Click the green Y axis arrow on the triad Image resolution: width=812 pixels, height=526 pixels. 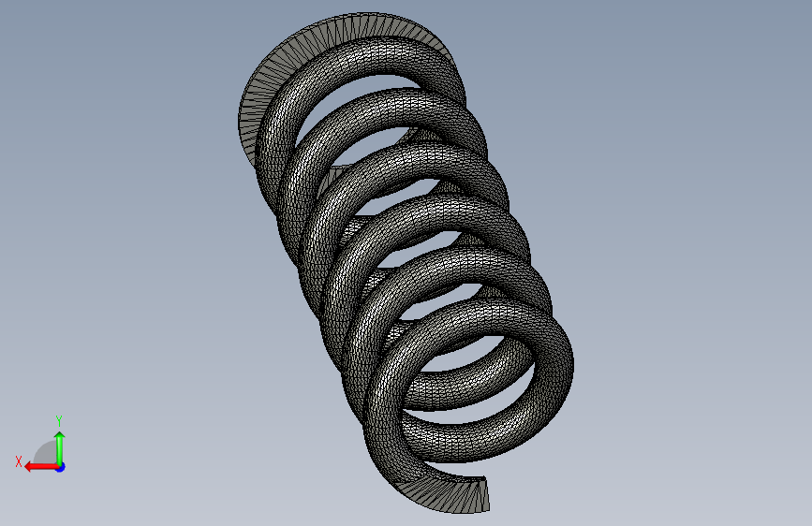[x=60, y=447]
